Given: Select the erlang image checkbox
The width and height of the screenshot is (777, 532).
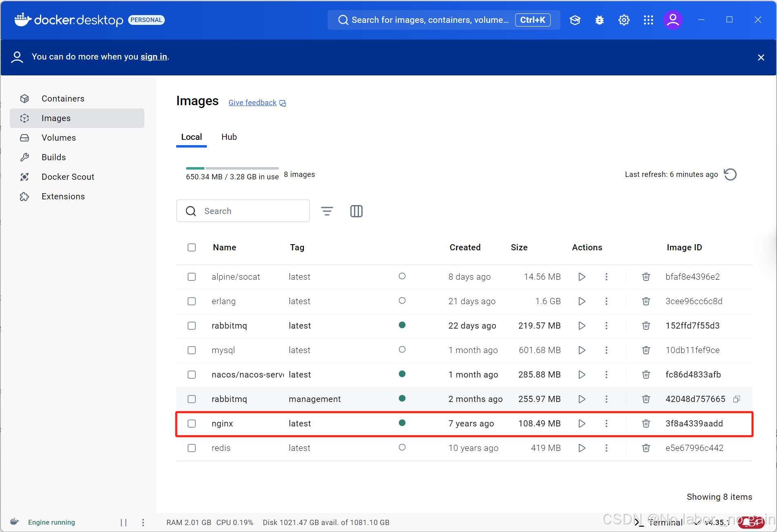Looking at the screenshot, I should (192, 301).
